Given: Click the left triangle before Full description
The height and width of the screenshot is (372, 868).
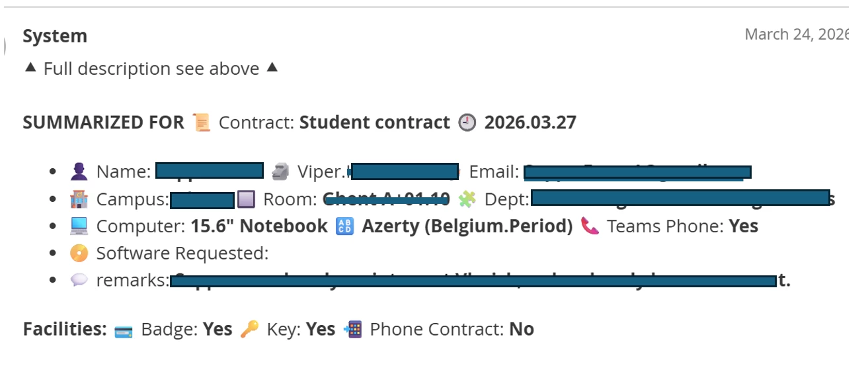Looking at the screenshot, I should pos(30,68).
